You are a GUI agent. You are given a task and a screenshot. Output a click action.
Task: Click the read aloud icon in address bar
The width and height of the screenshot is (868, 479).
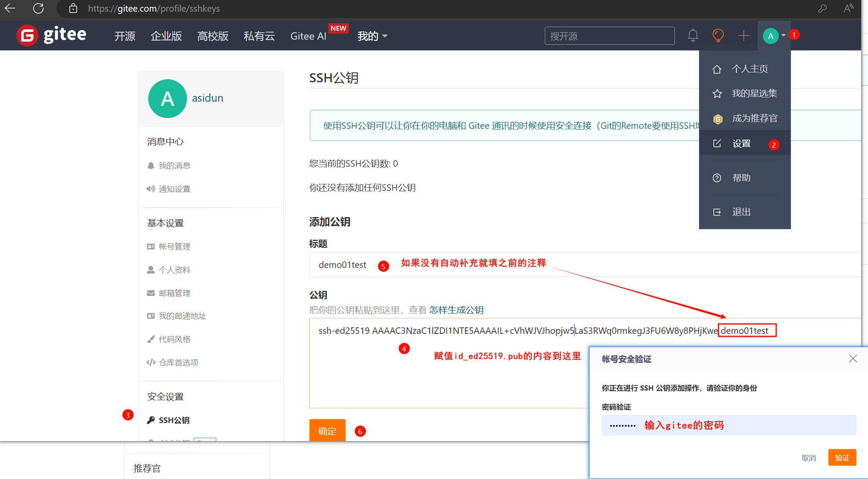[x=848, y=8]
